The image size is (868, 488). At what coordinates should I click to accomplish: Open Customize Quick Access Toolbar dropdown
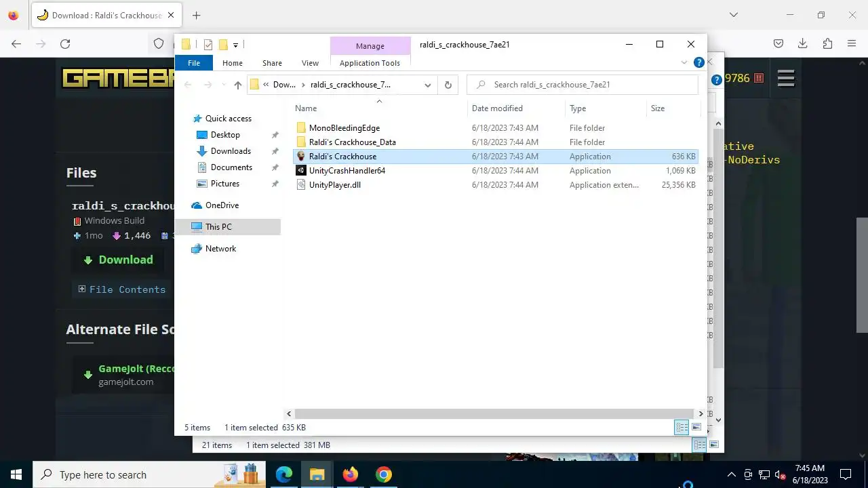pyautogui.click(x=235, y=45)
